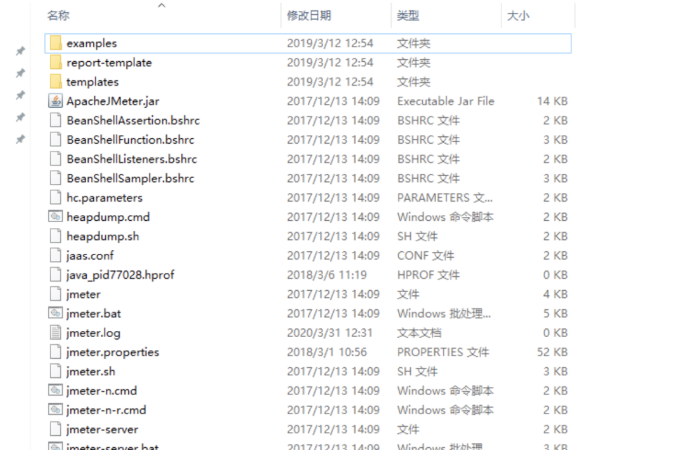Select the heapdump.cmd file name

pos(108,217)
